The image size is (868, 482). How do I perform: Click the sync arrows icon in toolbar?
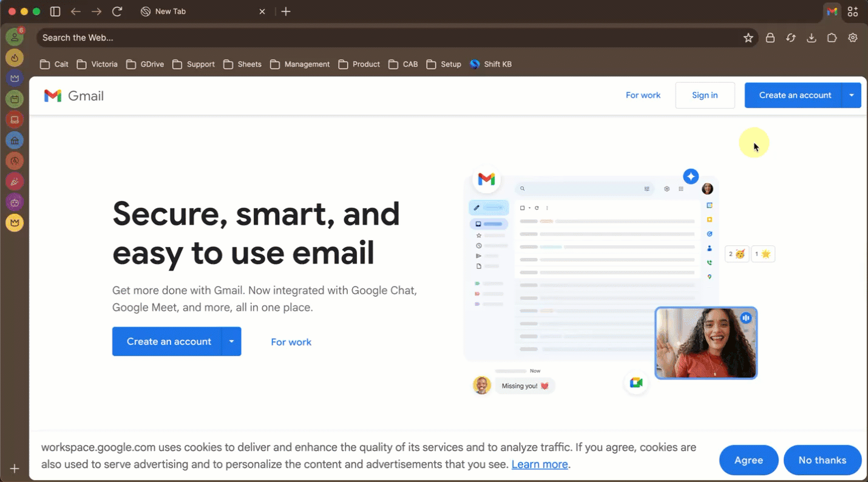point(791,38)
